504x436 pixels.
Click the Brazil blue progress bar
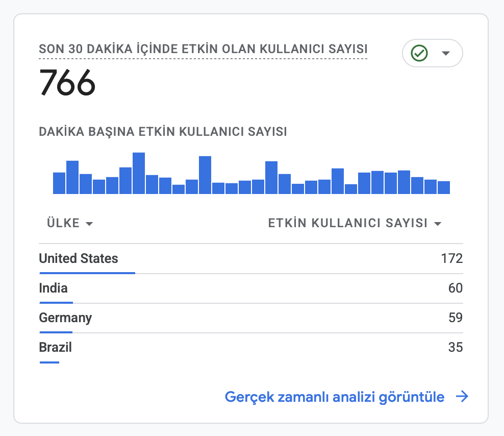(x=49, y=362)
